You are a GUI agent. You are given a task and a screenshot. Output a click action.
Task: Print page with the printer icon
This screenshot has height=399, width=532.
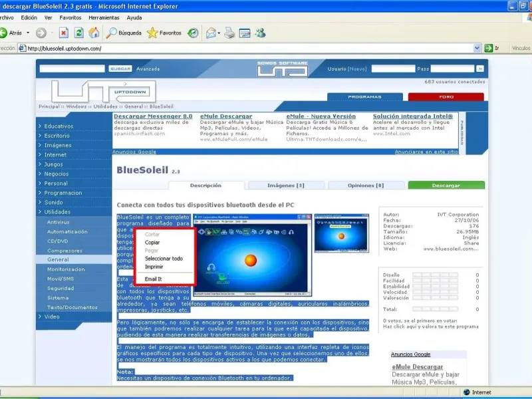pos(229,33)
